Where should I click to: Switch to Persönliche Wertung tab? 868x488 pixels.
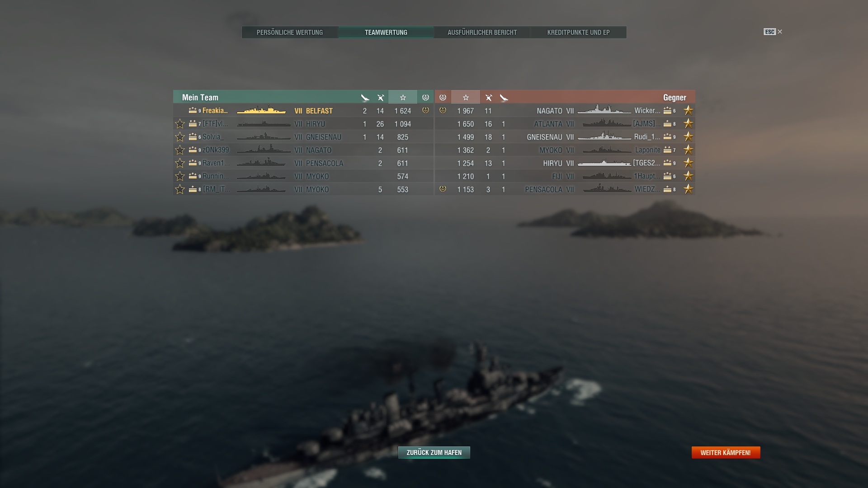290,33
